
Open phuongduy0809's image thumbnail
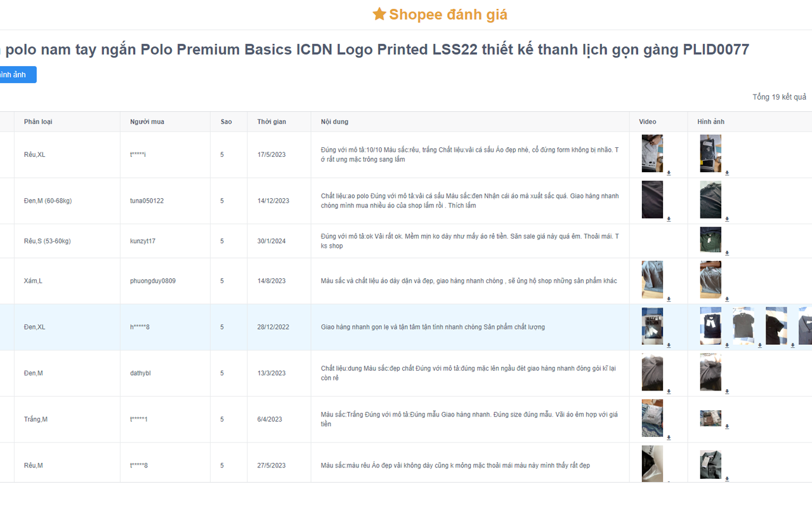[x=710, y=280]
